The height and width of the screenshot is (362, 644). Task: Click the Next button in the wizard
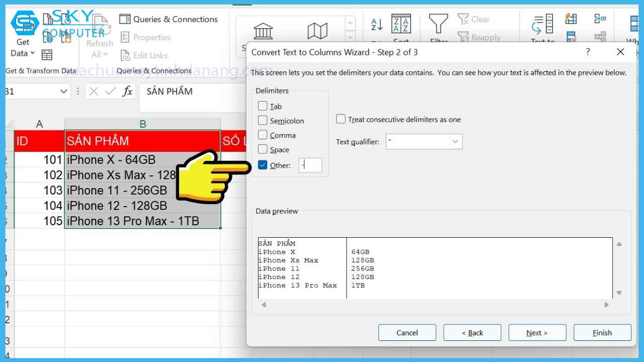click(x=537, y=333)
